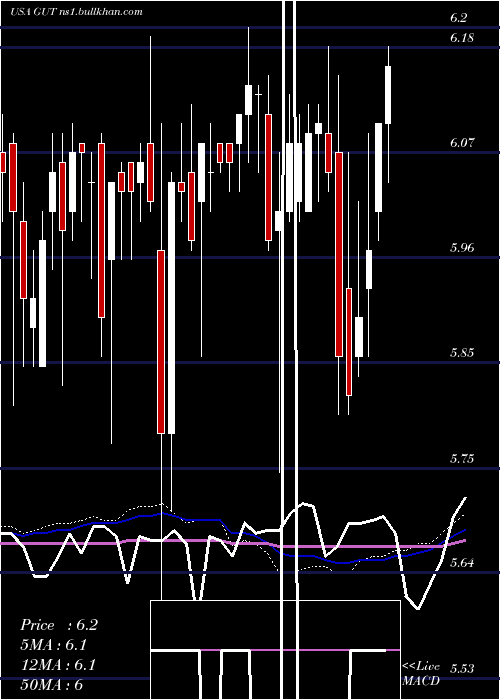
Task: Click the '50MA : 6' readout
Action: pyautogui.click(x=52, y=685)
